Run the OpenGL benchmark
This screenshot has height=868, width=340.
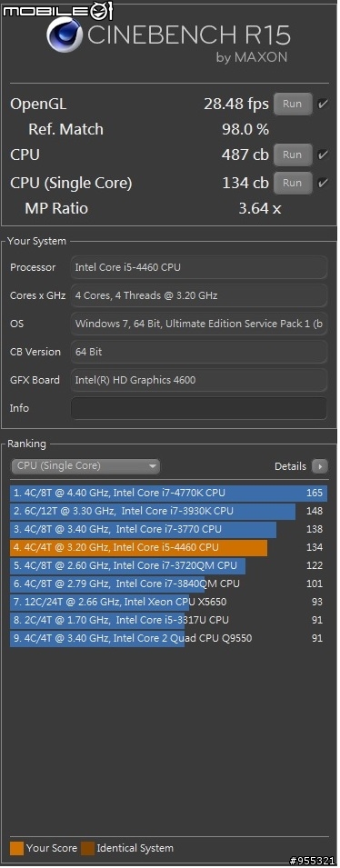point(293,104)
